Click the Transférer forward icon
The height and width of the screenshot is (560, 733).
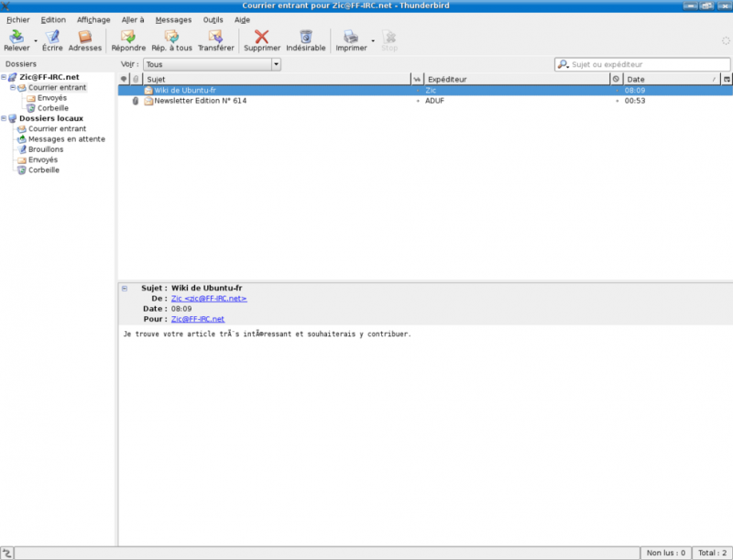(x=215, y=38)
